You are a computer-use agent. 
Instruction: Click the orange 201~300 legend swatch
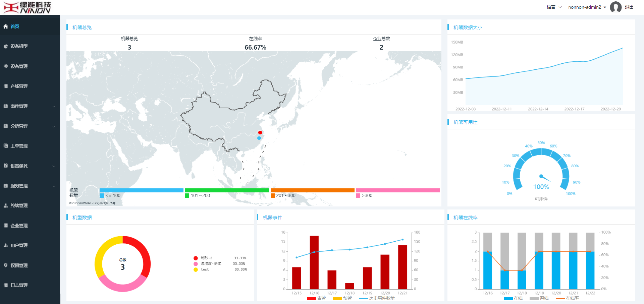[273, 195]
